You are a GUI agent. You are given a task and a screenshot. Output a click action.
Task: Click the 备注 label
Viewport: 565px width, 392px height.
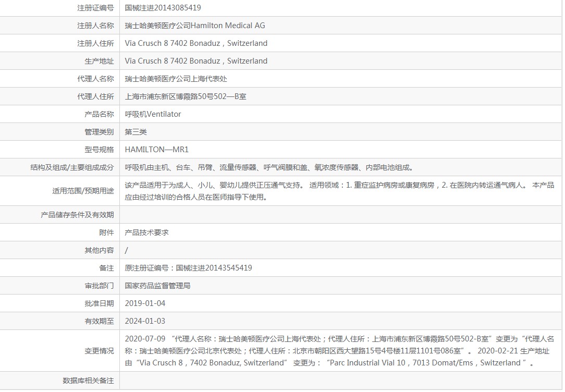click(x=106, y=268)
